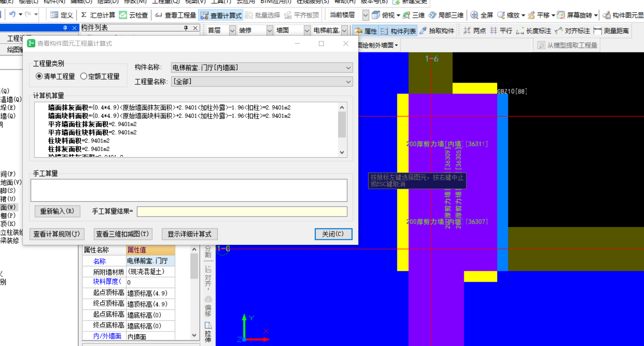Viewport: 644px width, 346px height.
Task: Click the 长度标注 length dimension tool
Action: pos(534,31)
